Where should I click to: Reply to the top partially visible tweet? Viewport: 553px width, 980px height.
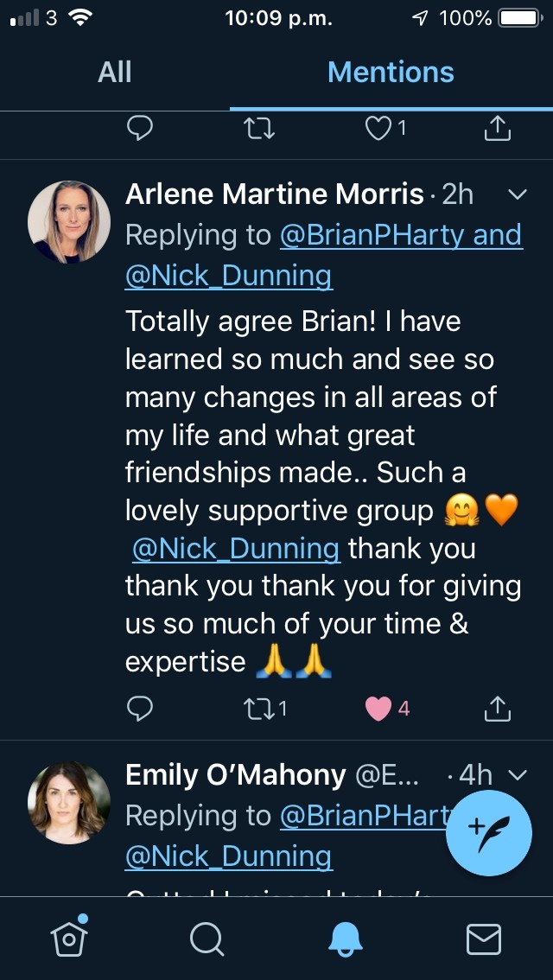pos(140,129)
